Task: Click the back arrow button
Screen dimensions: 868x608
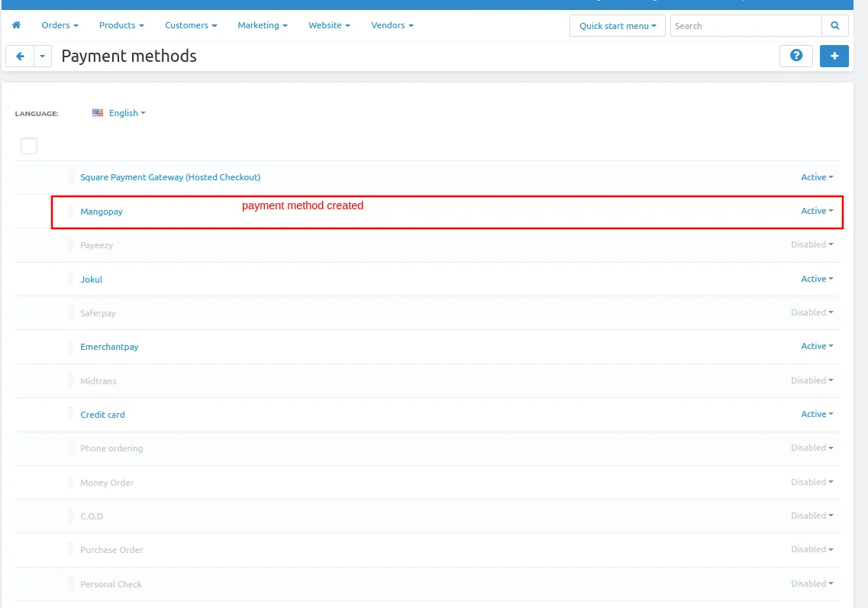Action: pyautogui.click(x=20, y=56)
